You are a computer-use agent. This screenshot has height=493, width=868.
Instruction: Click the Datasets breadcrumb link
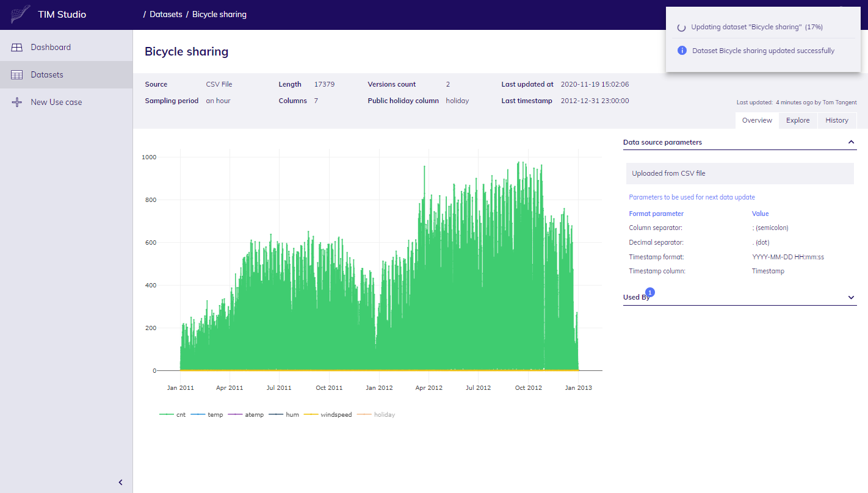(x=166, y=14)
